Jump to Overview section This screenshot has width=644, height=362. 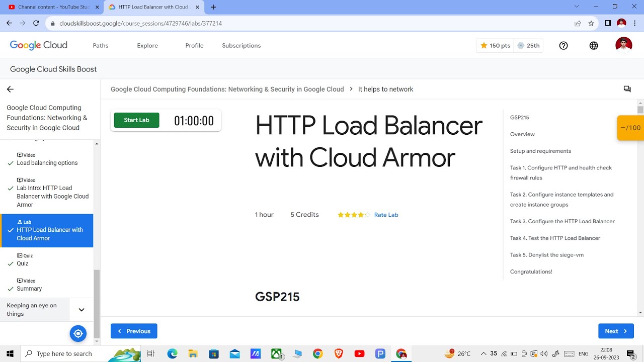pyautogui.click(x=522, y=134)
